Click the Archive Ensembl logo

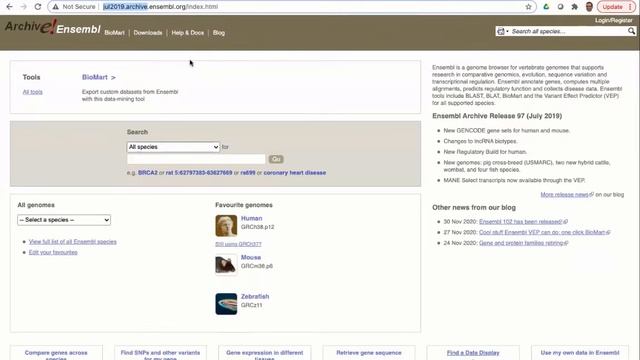coord(53,27)
